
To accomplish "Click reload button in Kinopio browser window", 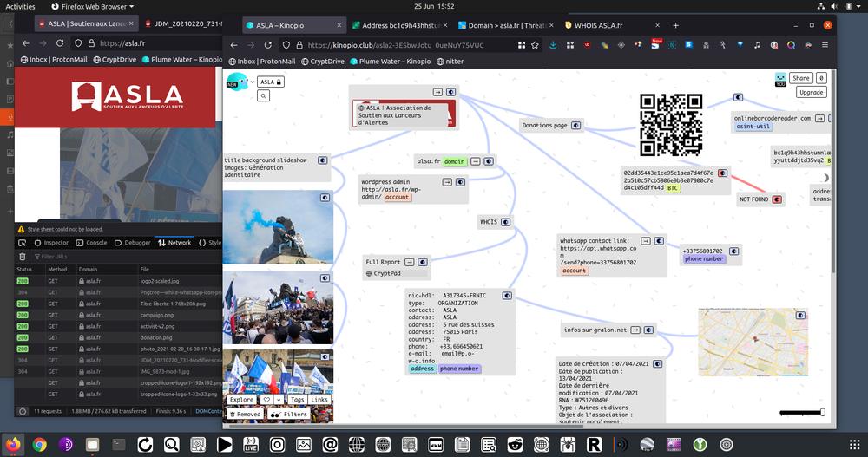I will point(268,45).
